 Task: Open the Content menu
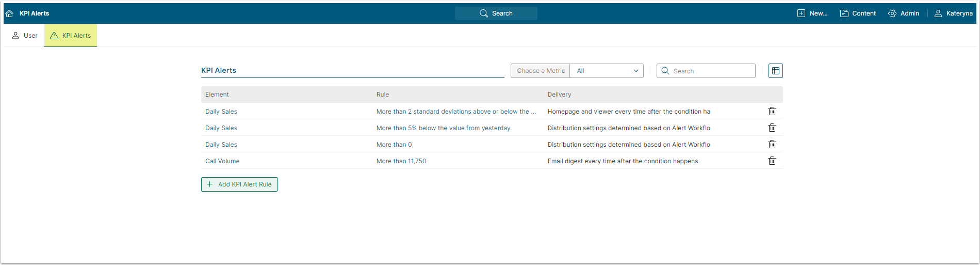[x=858, y=13]
